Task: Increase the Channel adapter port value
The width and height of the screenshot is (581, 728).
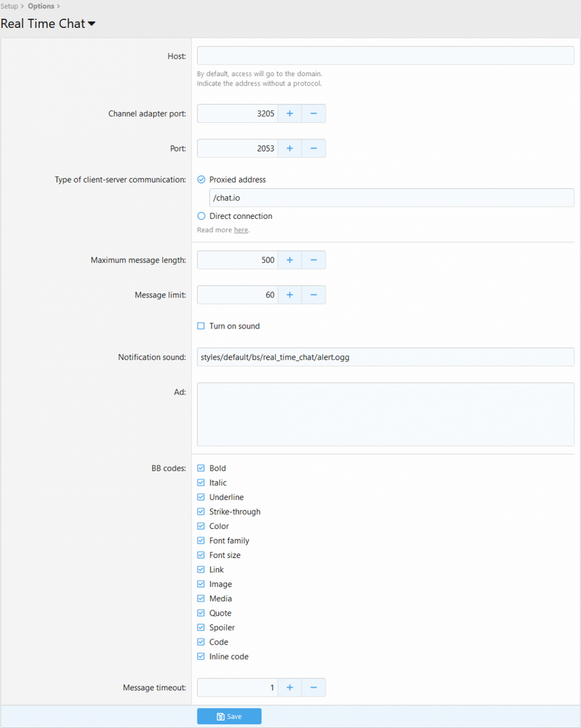Action: [x=289, y=114]
